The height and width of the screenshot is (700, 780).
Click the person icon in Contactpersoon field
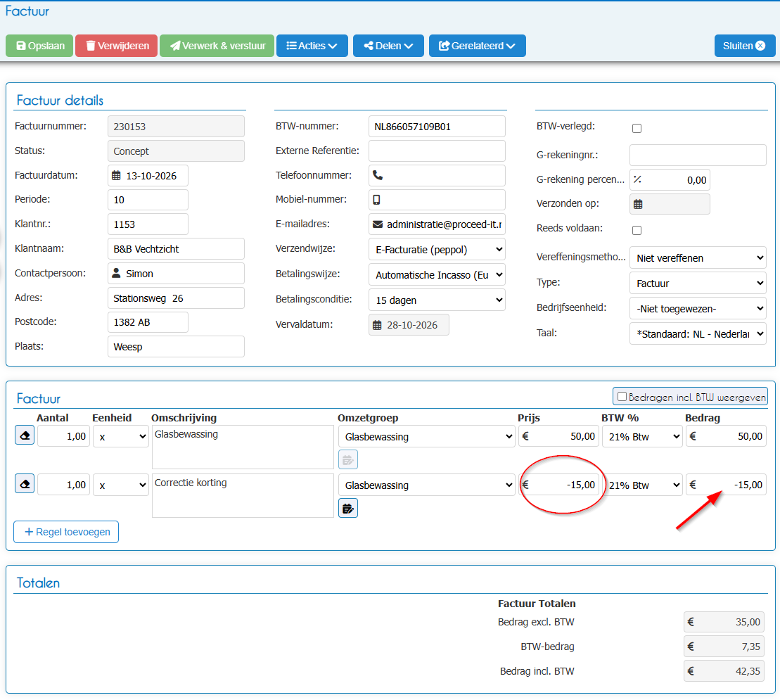point(117,273)
